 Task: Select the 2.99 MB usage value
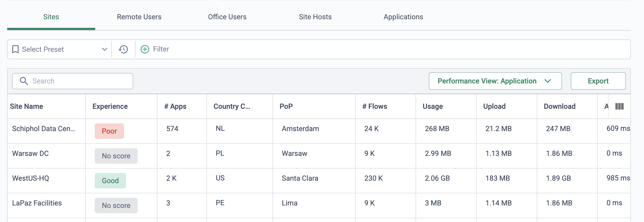click(438, 153)
